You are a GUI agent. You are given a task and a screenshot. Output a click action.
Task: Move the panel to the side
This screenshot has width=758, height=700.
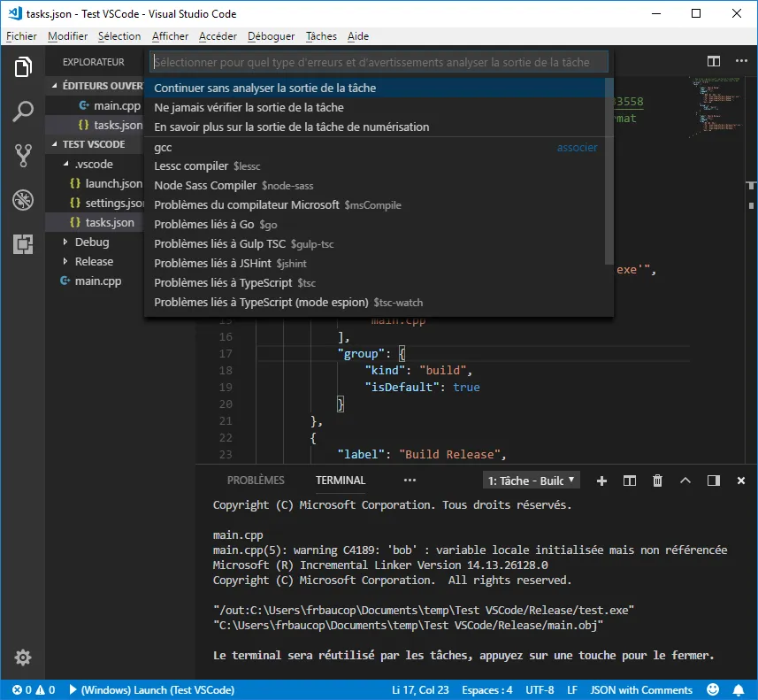[714, 481]
